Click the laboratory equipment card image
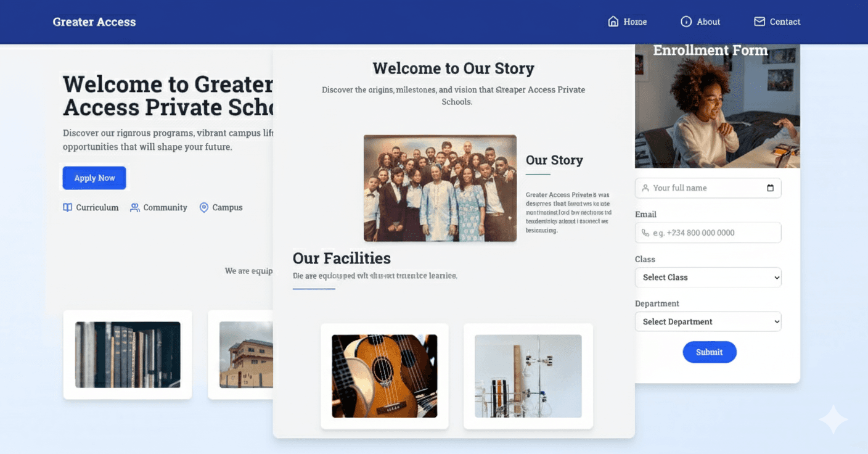868x454 pixels. click(528, 376)
